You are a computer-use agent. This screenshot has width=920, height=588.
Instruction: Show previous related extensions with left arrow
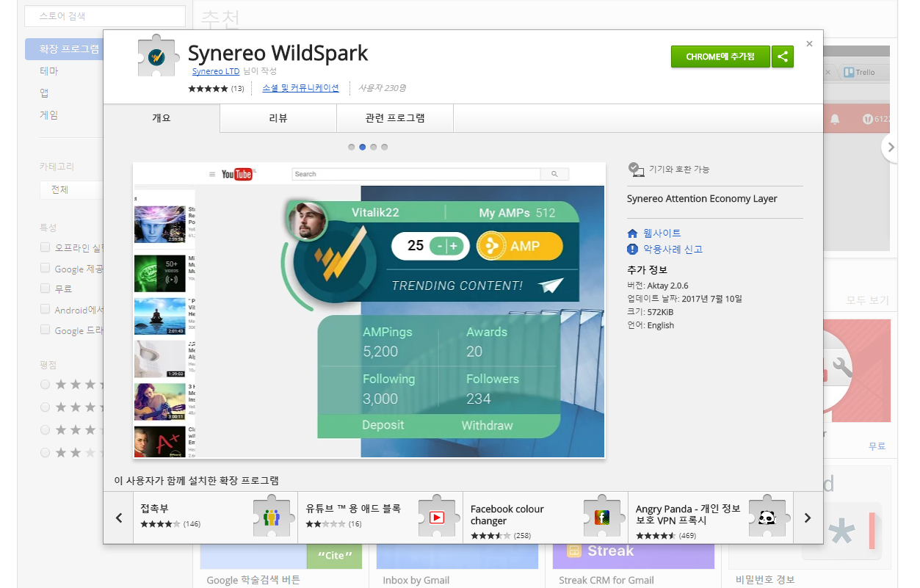click(x=119, y=518)
